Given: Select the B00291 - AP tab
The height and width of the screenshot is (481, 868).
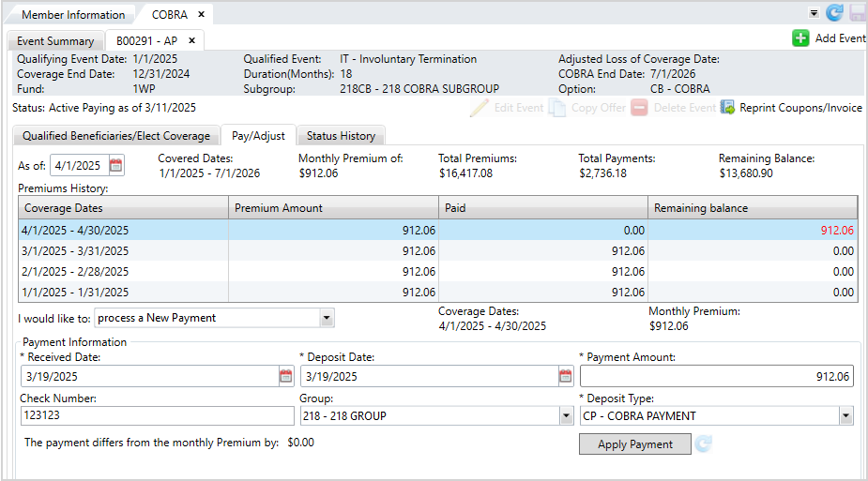Looking at the screenshot, I should 146,41.
